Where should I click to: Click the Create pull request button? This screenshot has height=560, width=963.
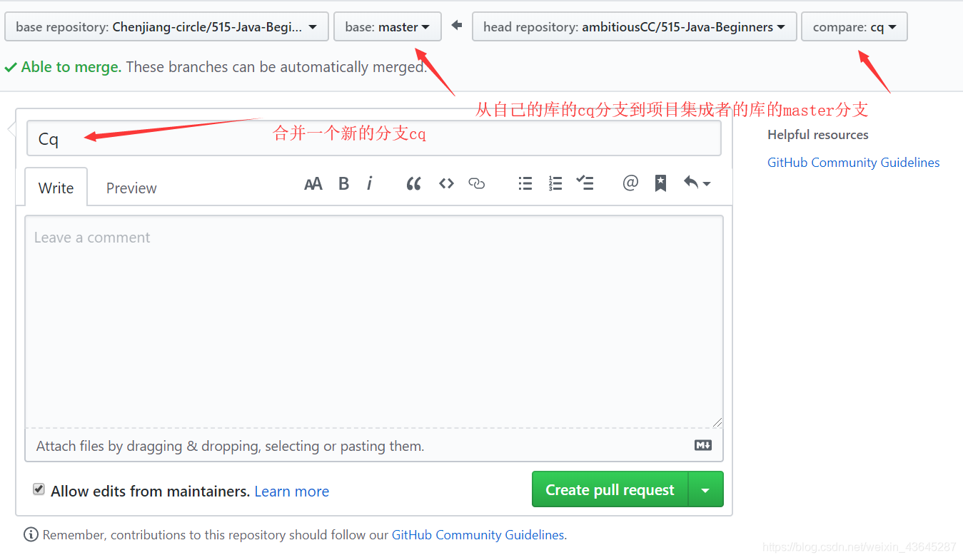click(x=610, y=489)
